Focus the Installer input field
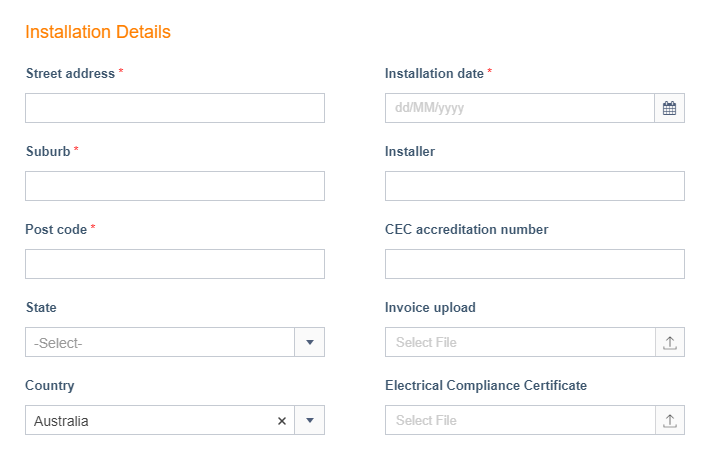714x459 pixels. (535, 186)
